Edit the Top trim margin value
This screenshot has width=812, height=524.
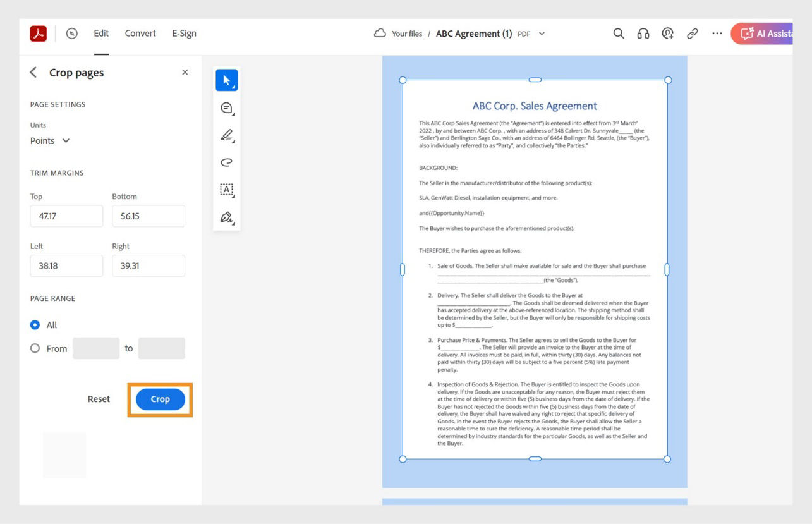(x=66, y=216)
